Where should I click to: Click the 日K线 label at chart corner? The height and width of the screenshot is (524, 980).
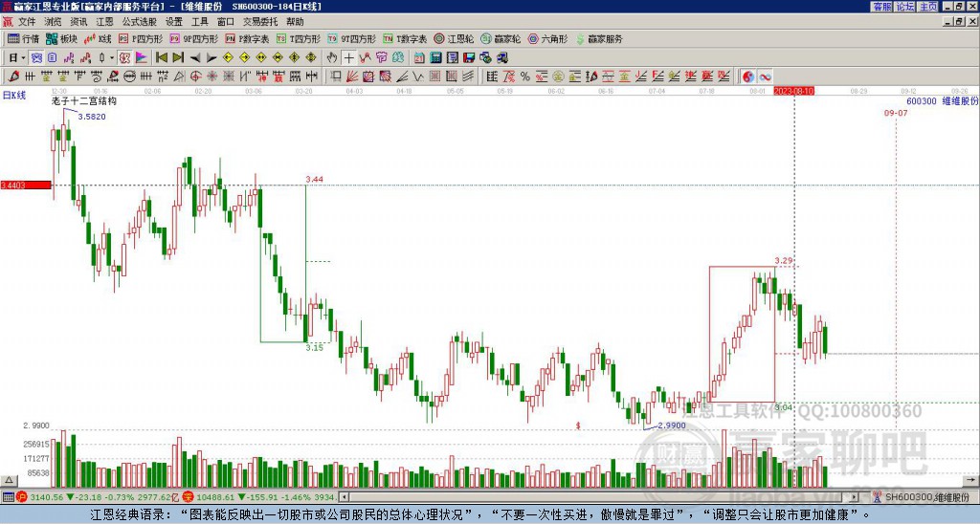pos(13,96)
